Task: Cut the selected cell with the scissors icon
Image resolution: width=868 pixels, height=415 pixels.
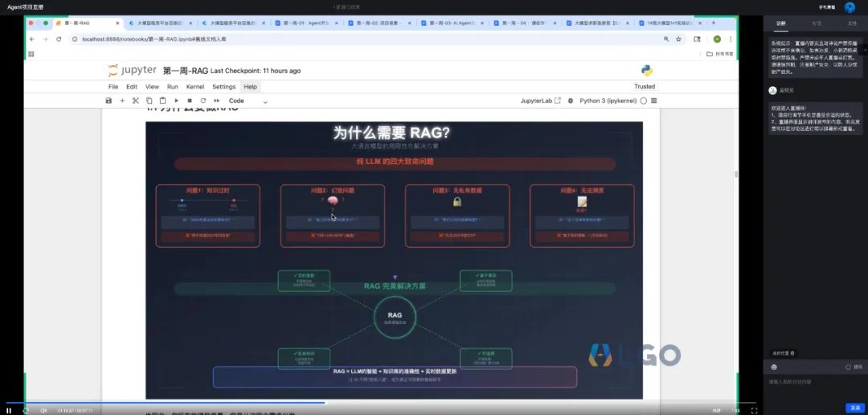Action: [x=136, y=101]
